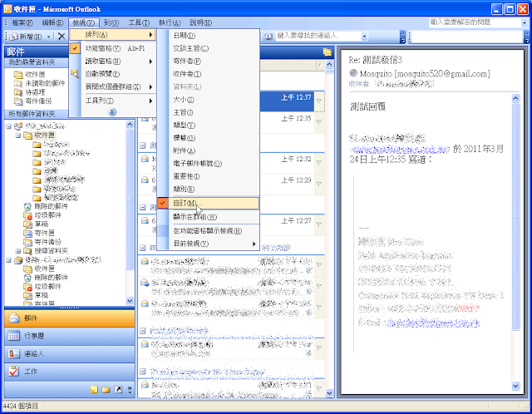This screenshot has height=414, width=532.
Task: Click flag icon on 上午 12:29 message
Action: click(319, 184)
